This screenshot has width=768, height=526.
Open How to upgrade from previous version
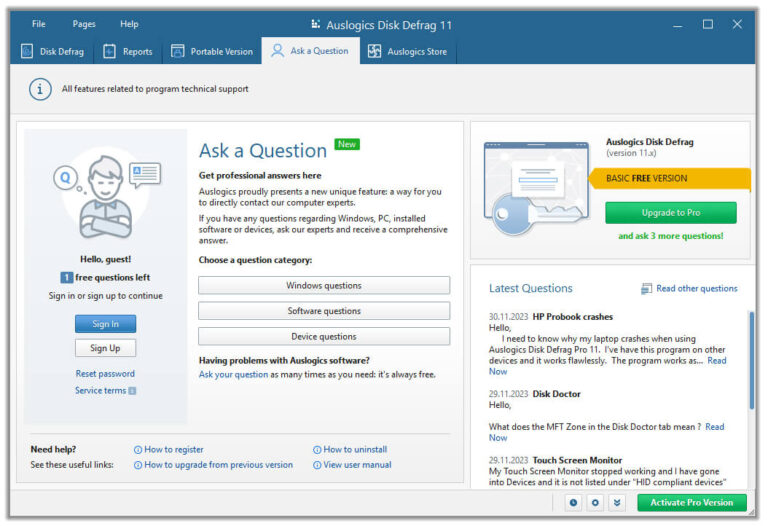point(218,465)
